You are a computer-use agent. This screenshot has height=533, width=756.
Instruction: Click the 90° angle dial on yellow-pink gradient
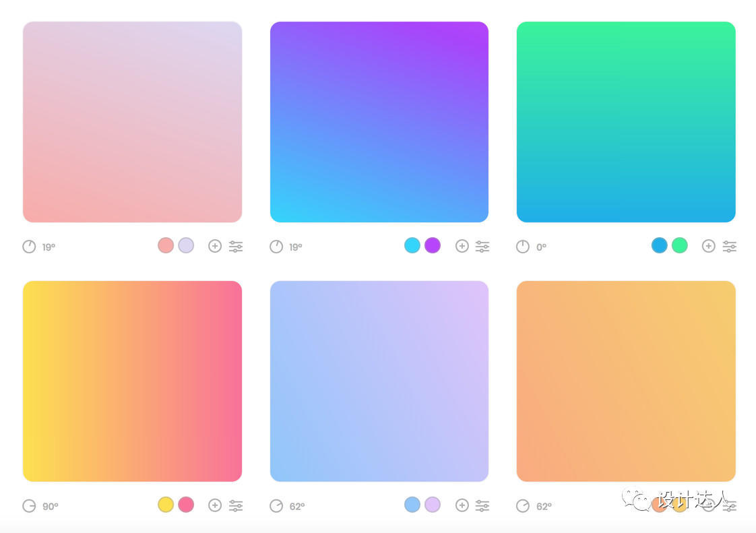[29, 506]
